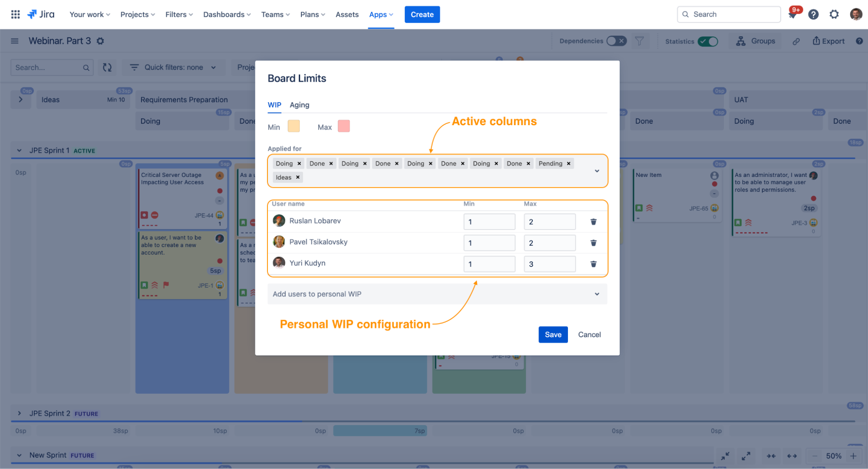Screen dimensions: 868x469
Task: Switch to the Aging tab
Action: click(299, 105)
